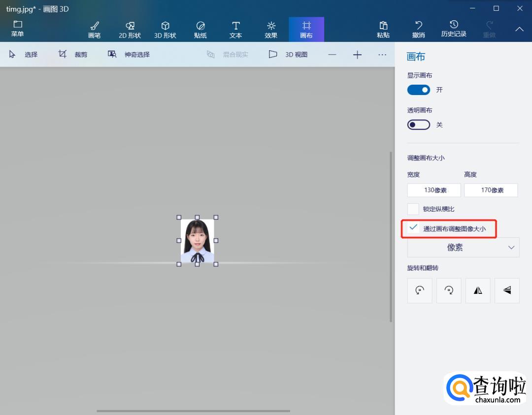The height and width of the screenshot is (415, 532).
Task: Click the rotate left icon
Action: coord(420,290)
